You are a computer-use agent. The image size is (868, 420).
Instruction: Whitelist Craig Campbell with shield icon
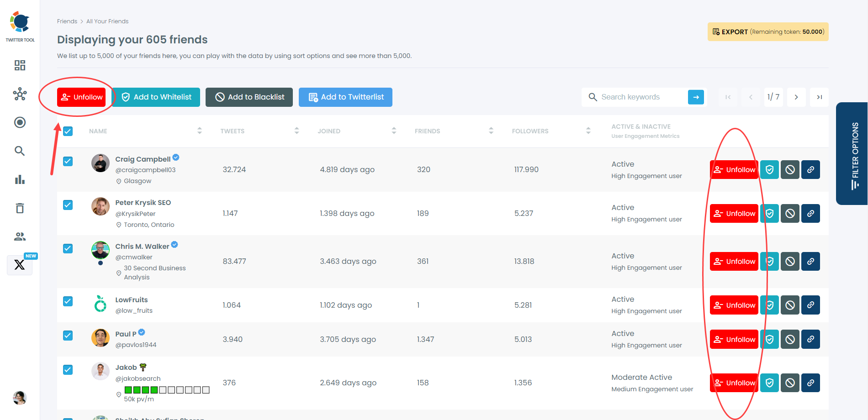(770, 170)
